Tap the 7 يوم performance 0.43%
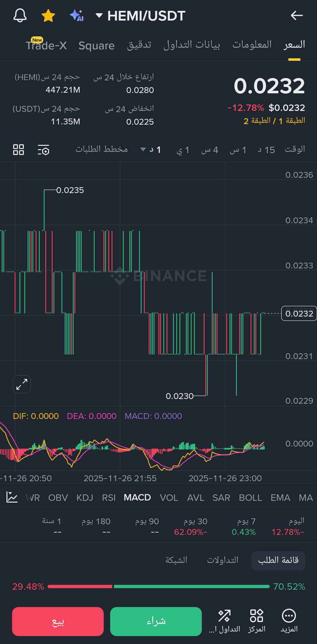The image size is (317, 644). 244,527
